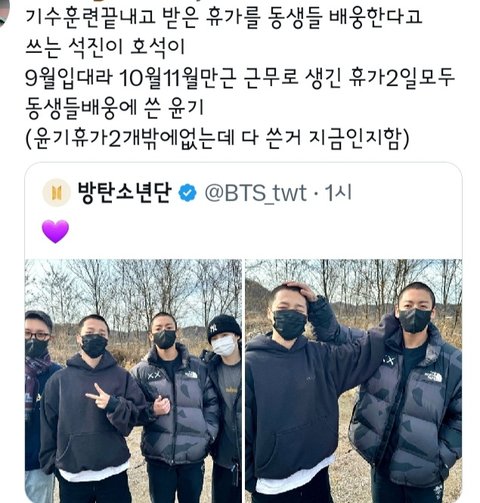This screenshot has height=503, width=480.
Task: Click The North Face logo in right photo
Action: coord(433,377)
